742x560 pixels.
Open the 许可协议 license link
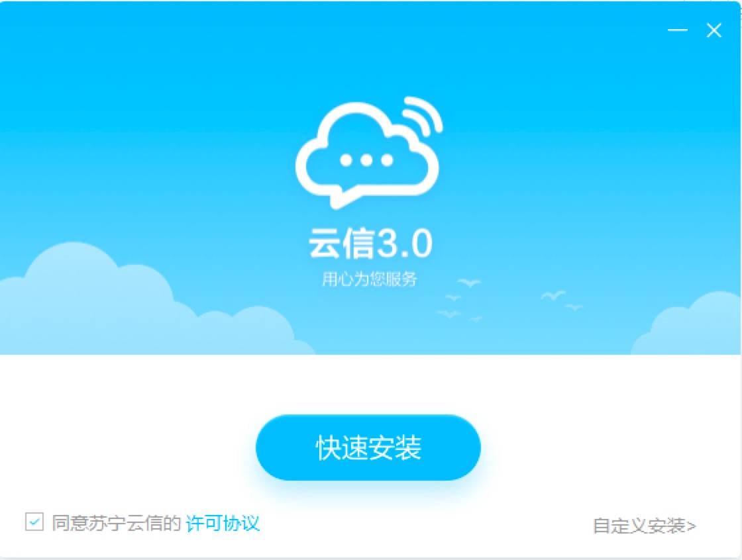click(223, 523)
